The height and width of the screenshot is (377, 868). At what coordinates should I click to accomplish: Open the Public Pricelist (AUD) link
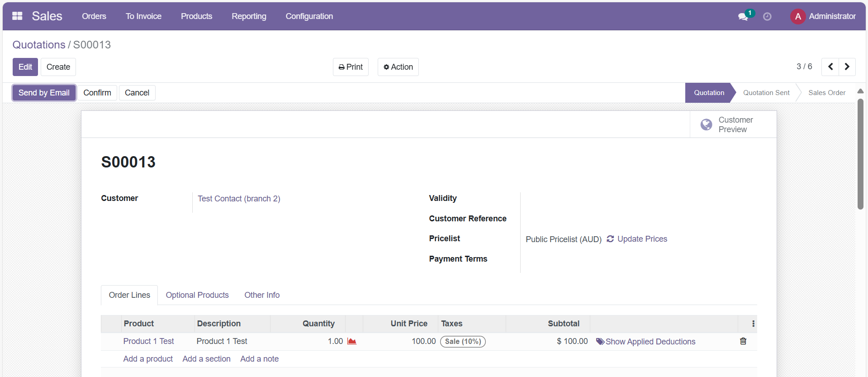point(564,239)
